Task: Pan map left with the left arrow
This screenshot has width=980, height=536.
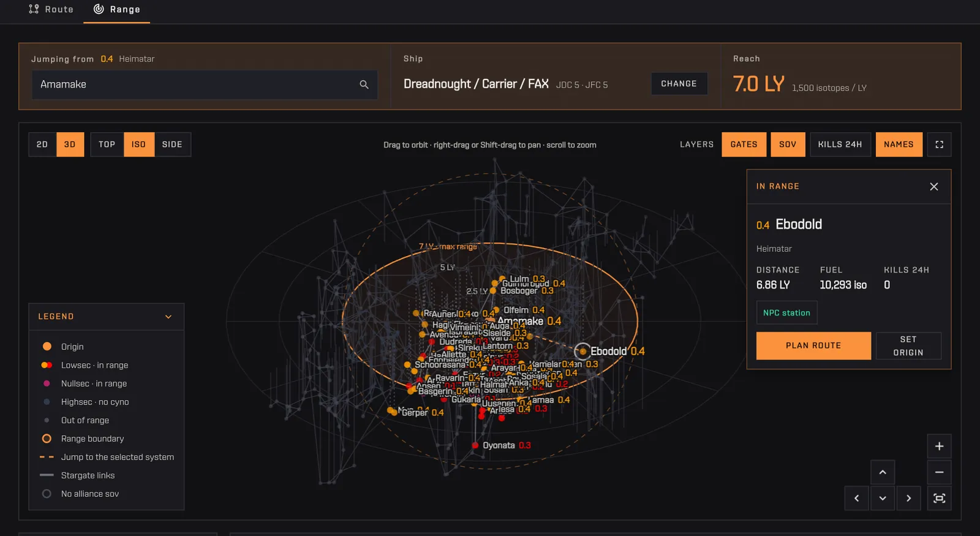Action: coord(857,498)
